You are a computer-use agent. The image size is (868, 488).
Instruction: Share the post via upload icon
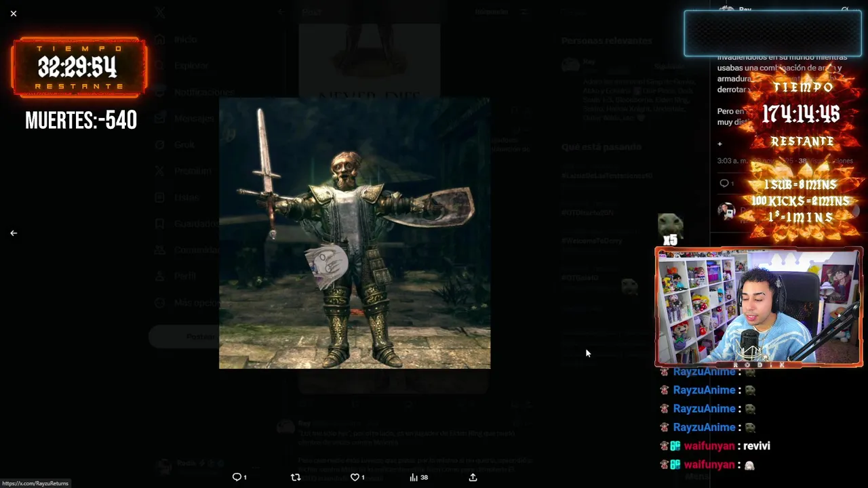point(473,477)
